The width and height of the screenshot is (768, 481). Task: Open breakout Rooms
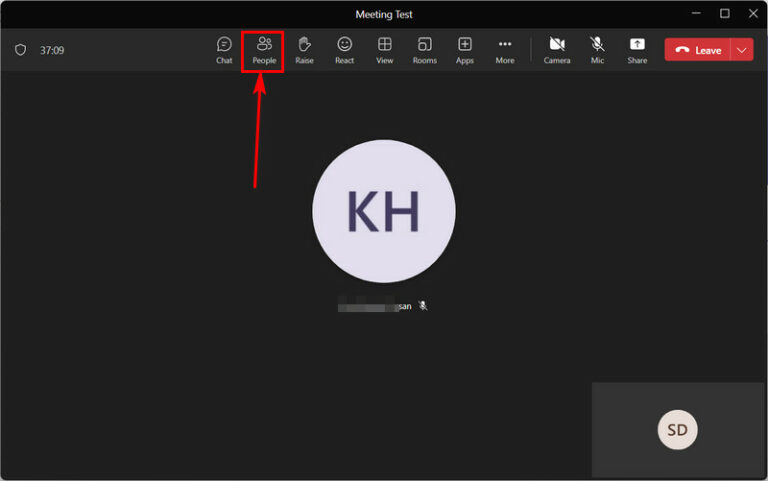coord(424,50)
